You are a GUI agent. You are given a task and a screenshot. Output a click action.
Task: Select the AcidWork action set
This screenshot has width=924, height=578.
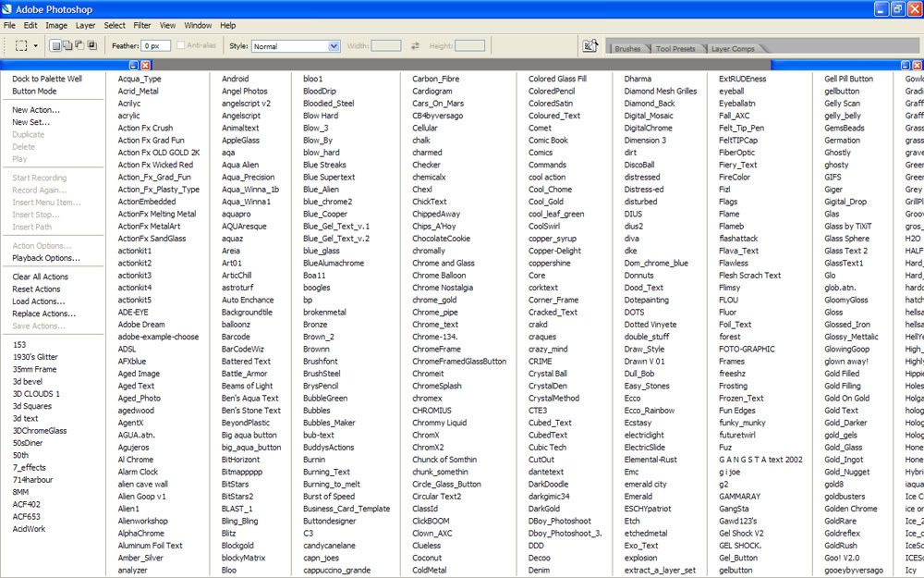click(x=29, y=528)
